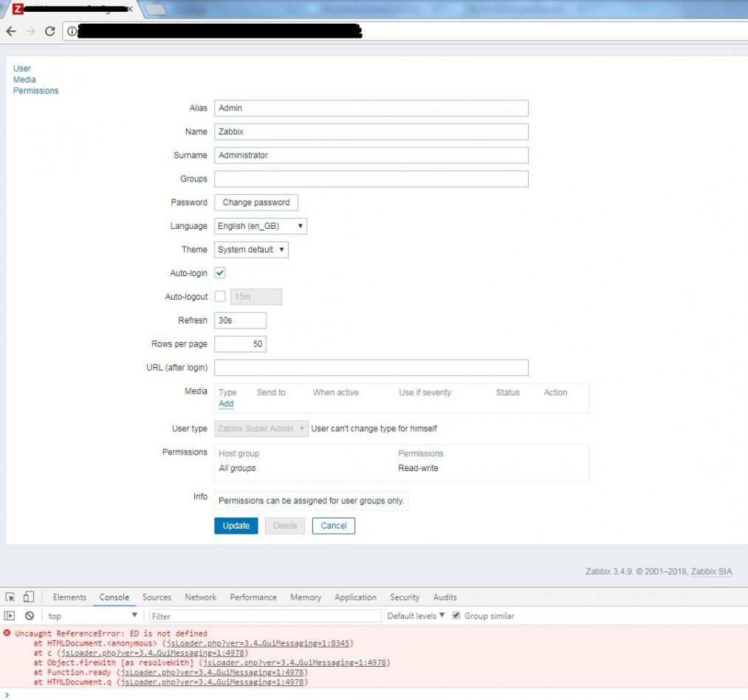748x700 pixels.
Task: Reload the page with the refresh icon
Action: pos(49,31)
